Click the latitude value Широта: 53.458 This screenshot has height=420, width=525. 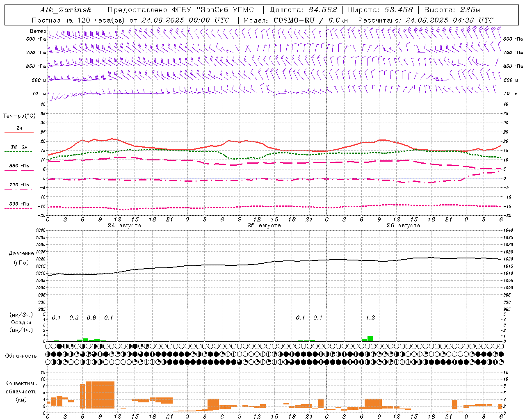pyautogui.click(x=380, y=10)
